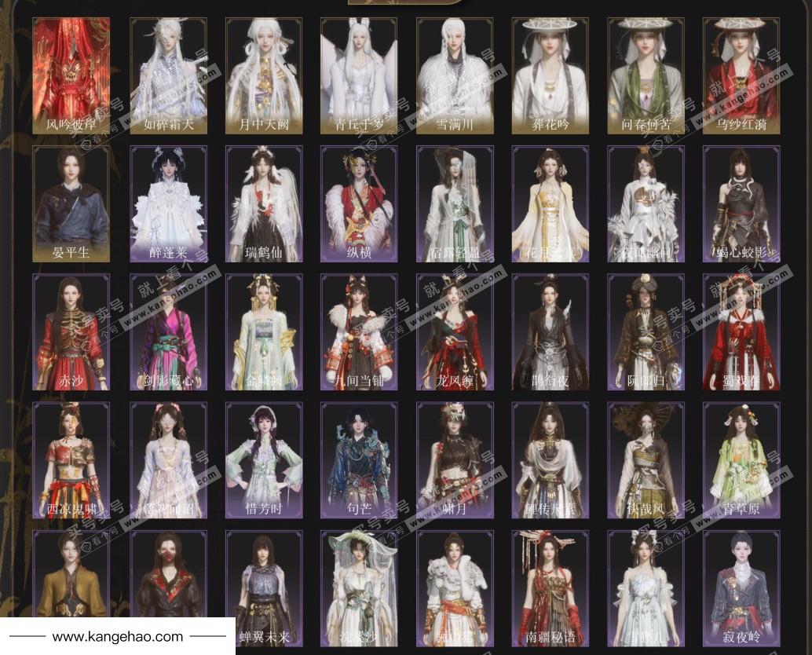Select the 寂夜岭 outfit card
812x655 pixels.
tap(741, 587)
